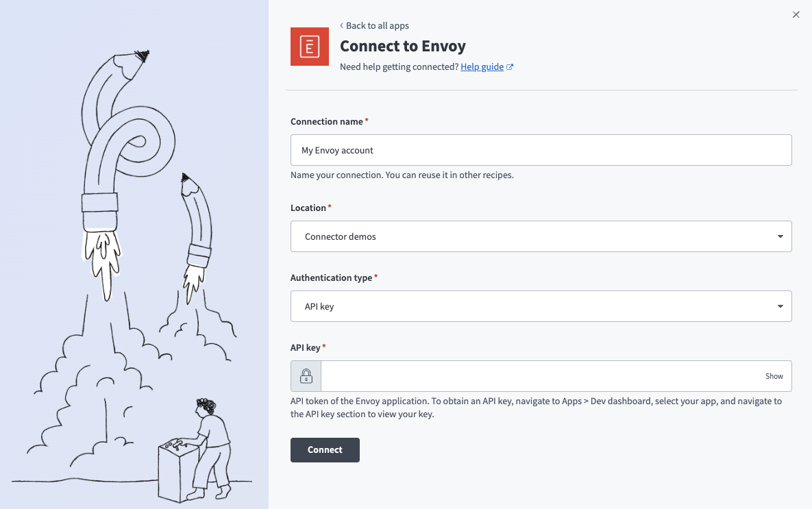Image resolution: width=812 pixels, height=509 pixels.
Task: Click the lock icon beside API key field
Action: coord(305,375)
